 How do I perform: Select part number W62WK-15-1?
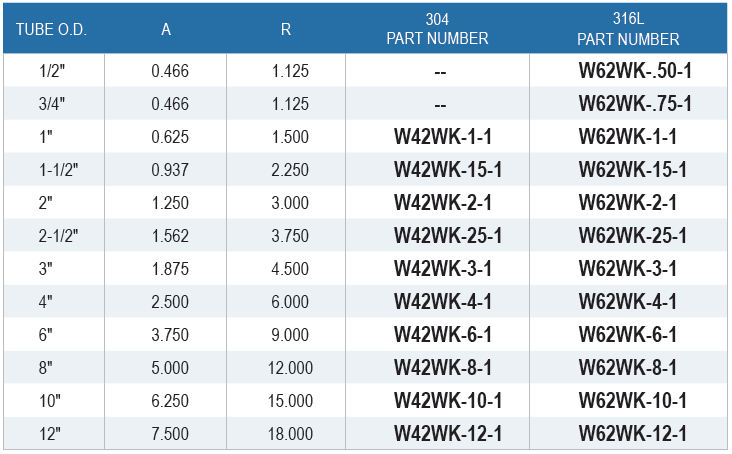point(633,170)
